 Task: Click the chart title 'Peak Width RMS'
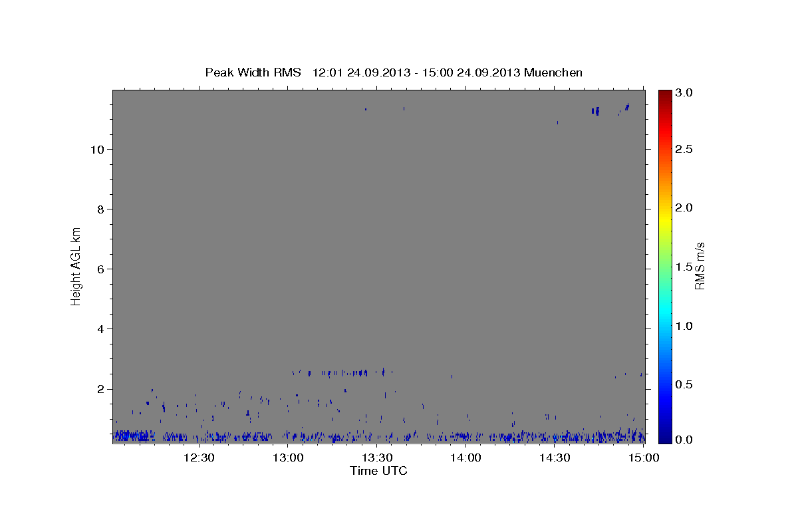(253, 72)
